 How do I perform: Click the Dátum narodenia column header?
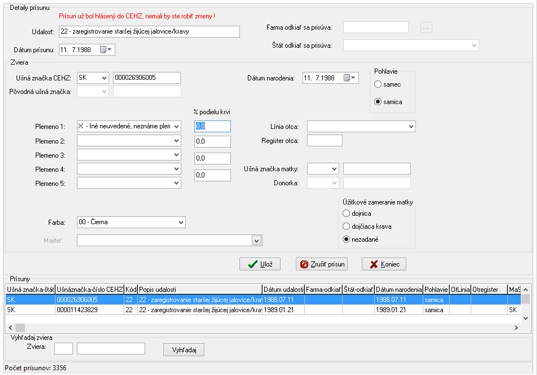(x=399, y=290)
